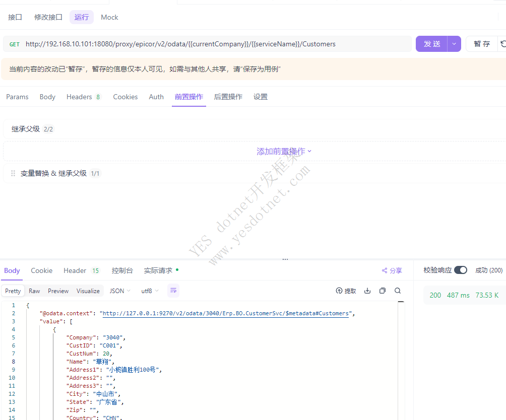The image size is (506, 420).
Task: Click the 200 status code value
Action: pos(435,295)
